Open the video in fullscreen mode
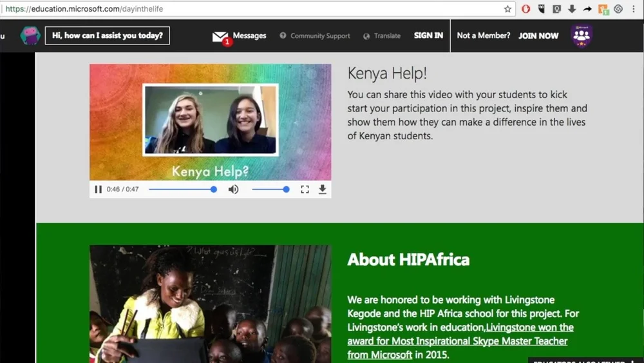The height and width of the screenshot is (363, 644). pos(305,189)
